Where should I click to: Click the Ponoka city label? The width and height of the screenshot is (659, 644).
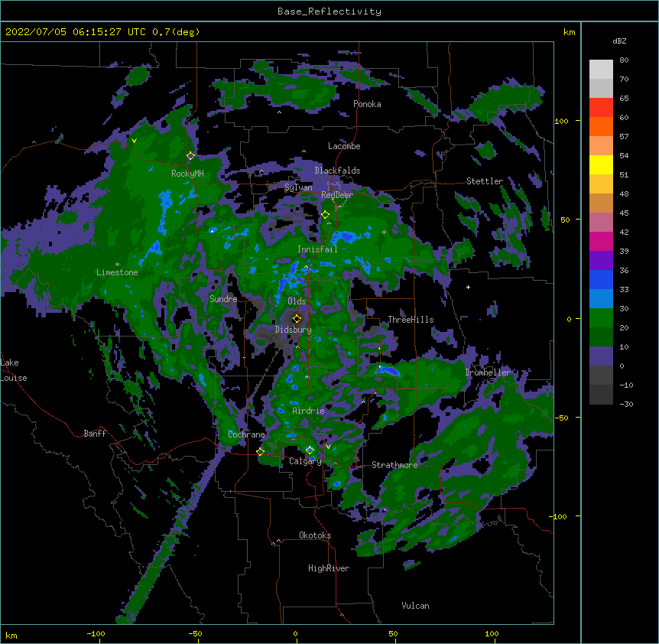click(367, 104)
